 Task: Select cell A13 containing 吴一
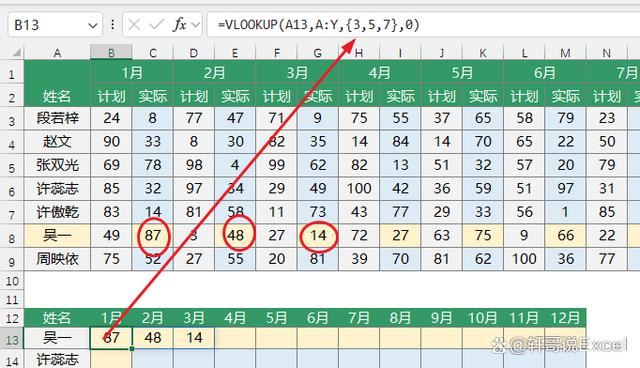pos(57,338)
